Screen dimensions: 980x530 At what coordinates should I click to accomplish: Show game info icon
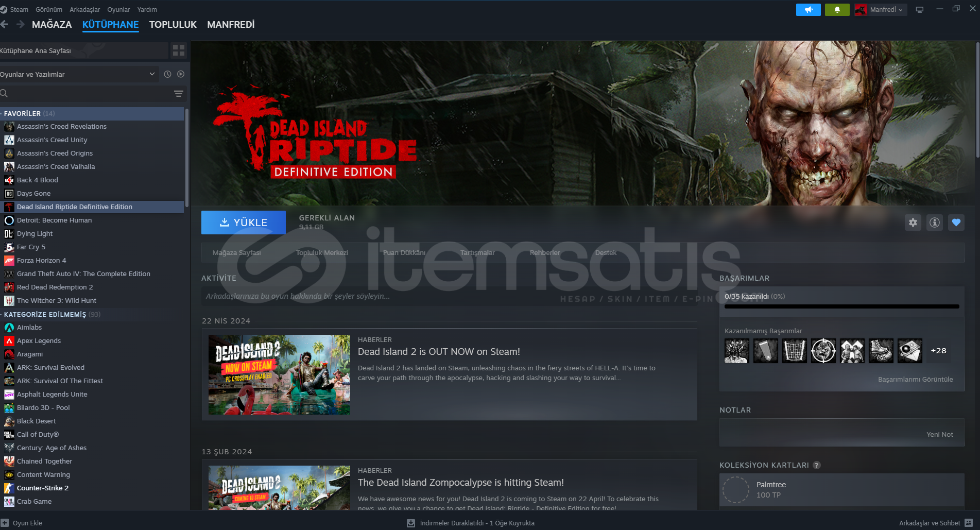(x=935, y=223)
